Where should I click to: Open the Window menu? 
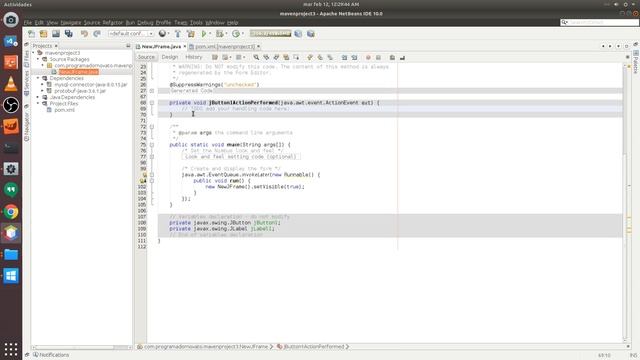[215, 23]
